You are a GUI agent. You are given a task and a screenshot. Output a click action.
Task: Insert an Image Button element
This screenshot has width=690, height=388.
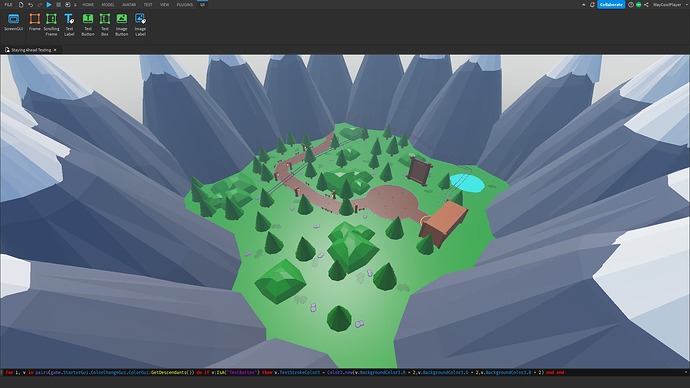tap(121, 25)
